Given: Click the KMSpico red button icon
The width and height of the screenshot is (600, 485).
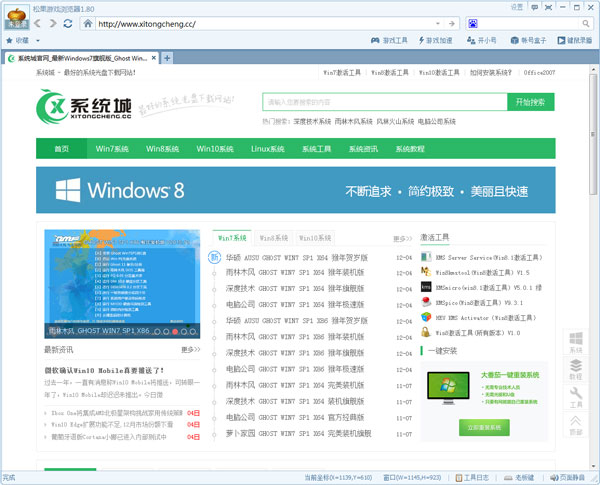Looking at the screenshot, I should point(426,302).
